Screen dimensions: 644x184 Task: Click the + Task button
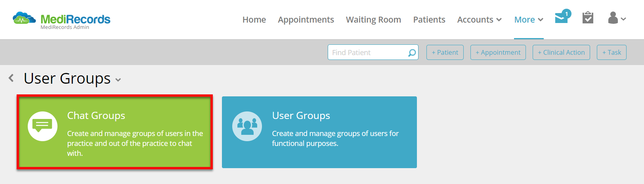point(612,52)
